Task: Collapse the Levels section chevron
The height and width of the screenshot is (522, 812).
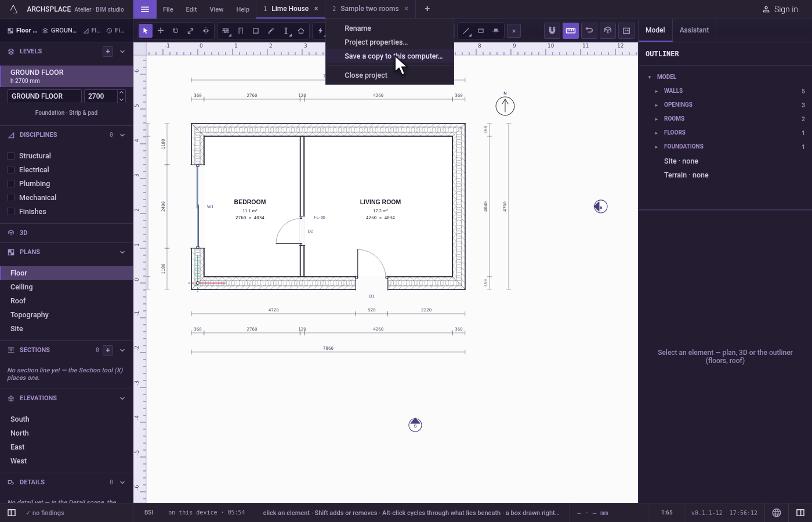Action: pos(122,52)
